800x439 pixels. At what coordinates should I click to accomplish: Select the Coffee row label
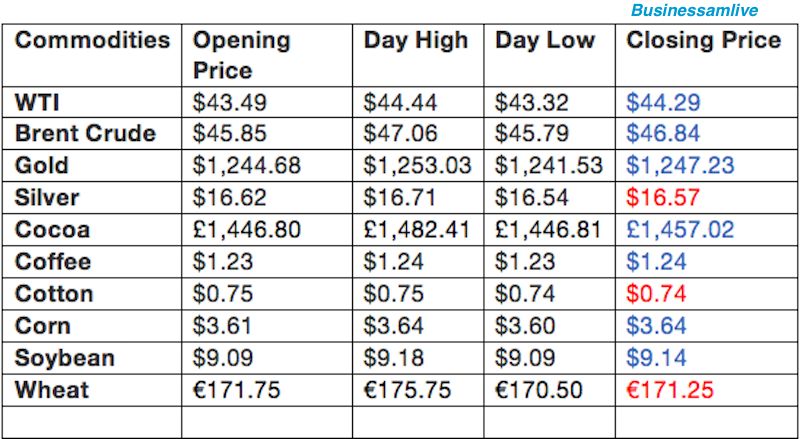(x=53, y=261)
